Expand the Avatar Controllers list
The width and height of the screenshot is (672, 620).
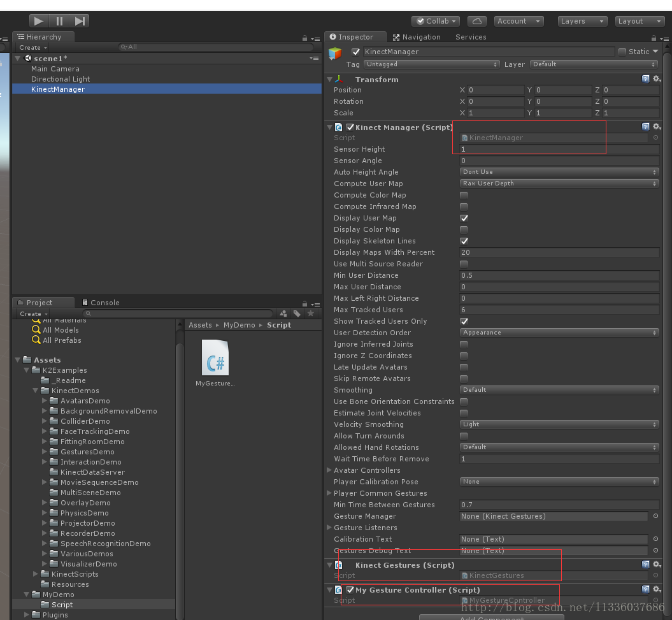point(329,470)
